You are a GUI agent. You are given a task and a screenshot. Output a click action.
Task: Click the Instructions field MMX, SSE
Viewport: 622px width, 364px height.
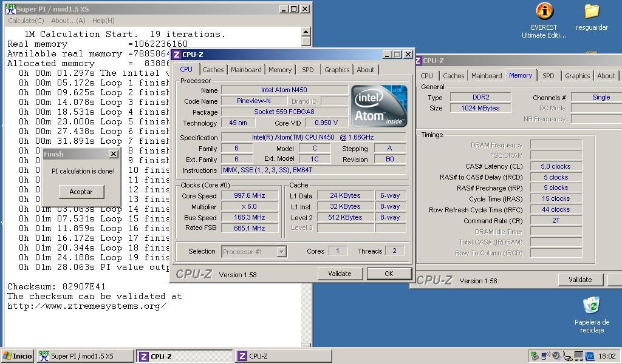[x=313, y=170]
